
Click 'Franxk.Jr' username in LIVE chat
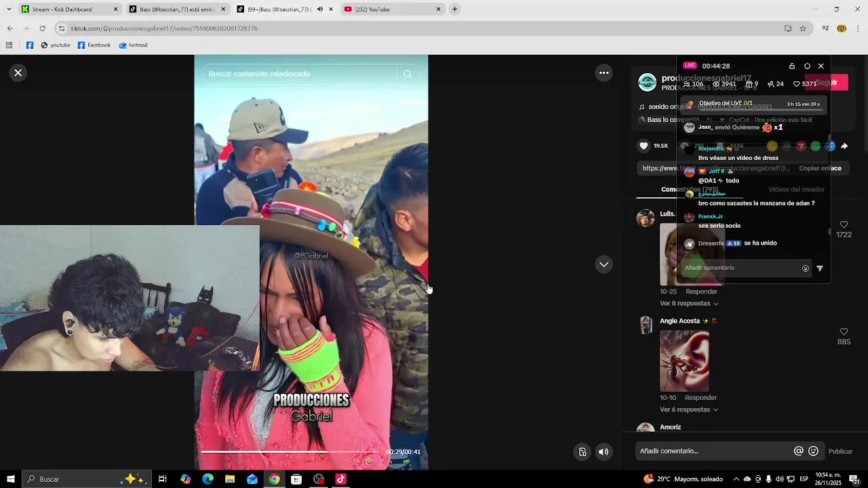(x=711, y=216)
